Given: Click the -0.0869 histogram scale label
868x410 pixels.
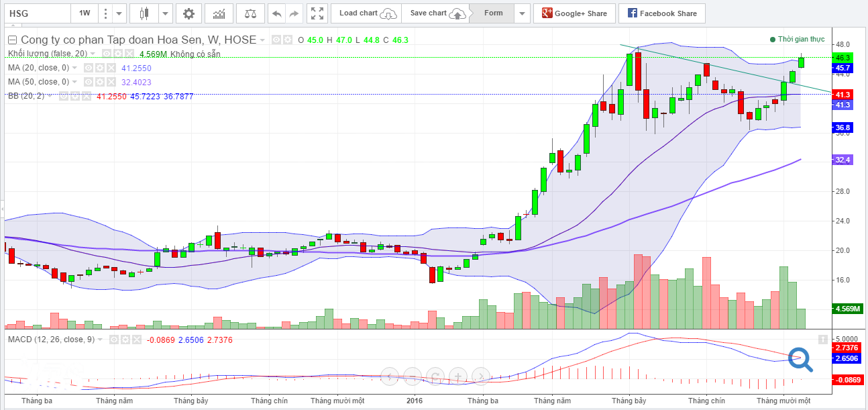Looking at the screenshot, I should click(x=847, y=379).
